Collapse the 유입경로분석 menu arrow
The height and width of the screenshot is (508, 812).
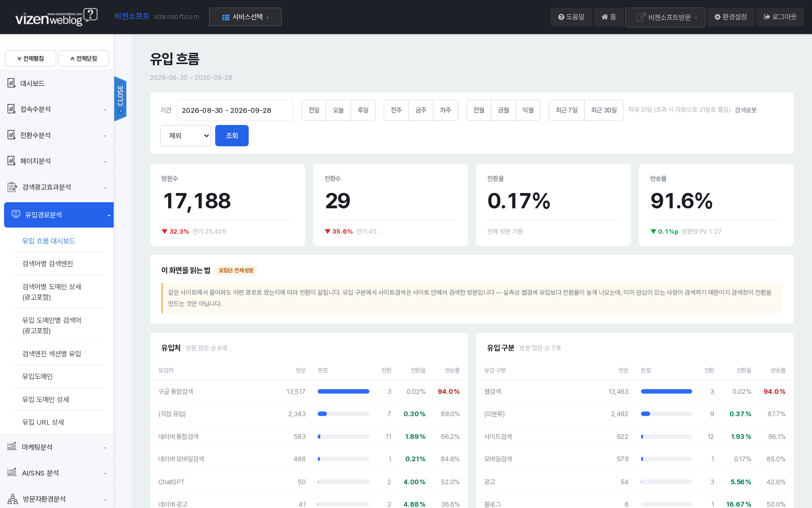(109, 216)
